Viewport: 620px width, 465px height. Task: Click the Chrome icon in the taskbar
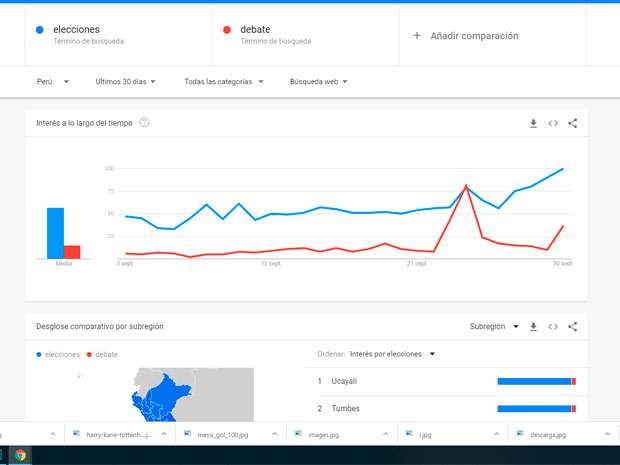pos(20,455)
